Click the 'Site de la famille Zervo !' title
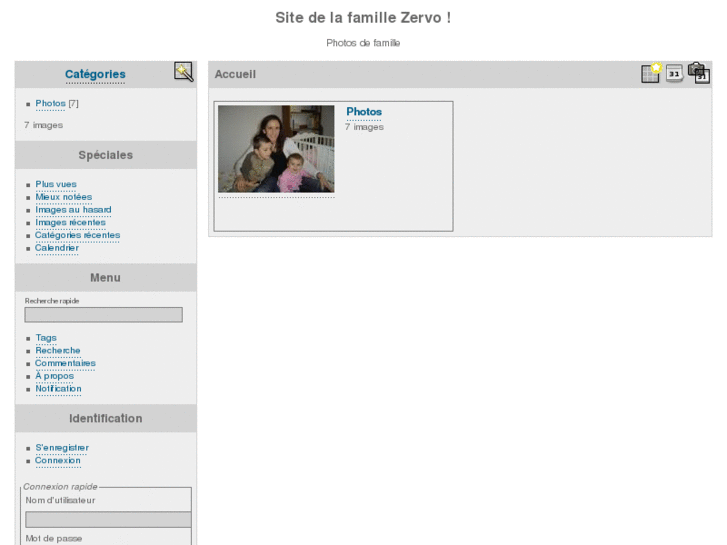Viewport: 727px width, 545px height. (363, 18)
